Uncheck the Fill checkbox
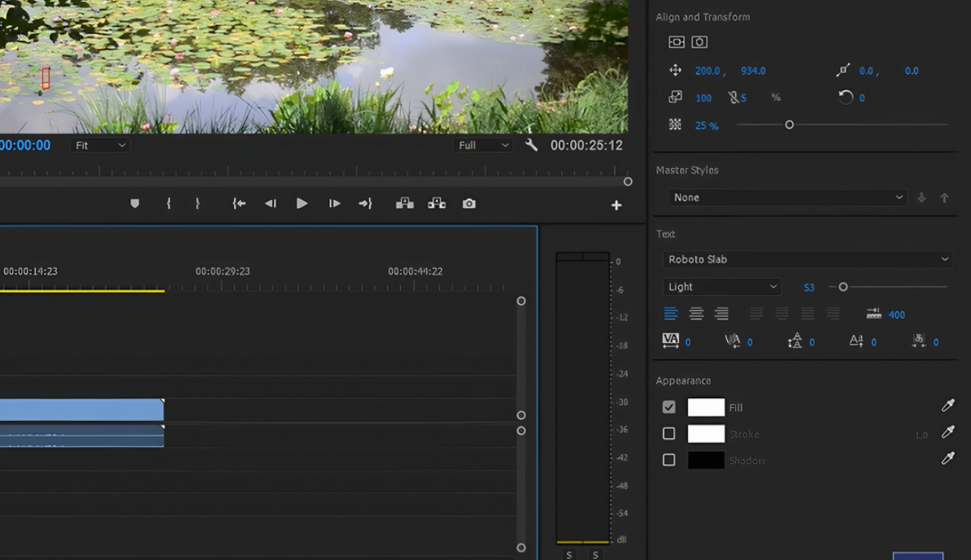This screenshot has height=560, width=971. (669, 407)
